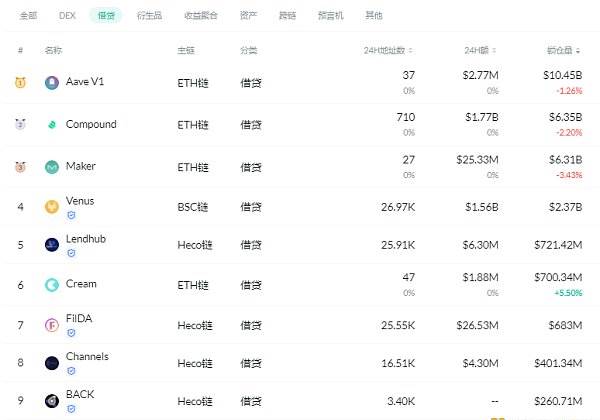Screen dimensions: 600x420
Task: Click the Compound logo icon
Action: (x=52, y=124)
